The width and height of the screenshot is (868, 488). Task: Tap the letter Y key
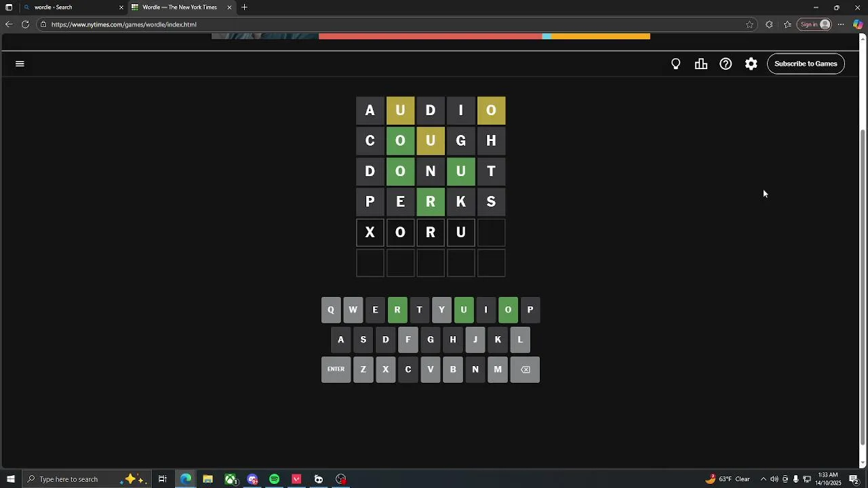click(441, 310)
